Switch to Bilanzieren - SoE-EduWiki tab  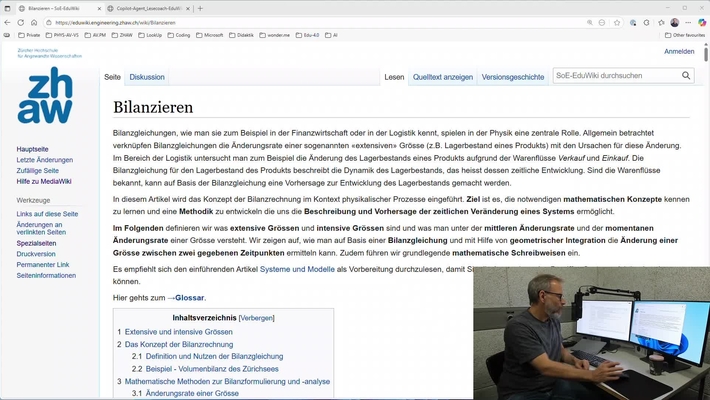(x=59, y=8)
